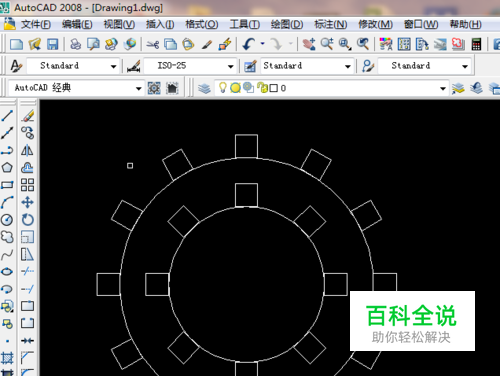Click the Zoom Window icon
Screen dimensions: 500x376
pos(345,44)
